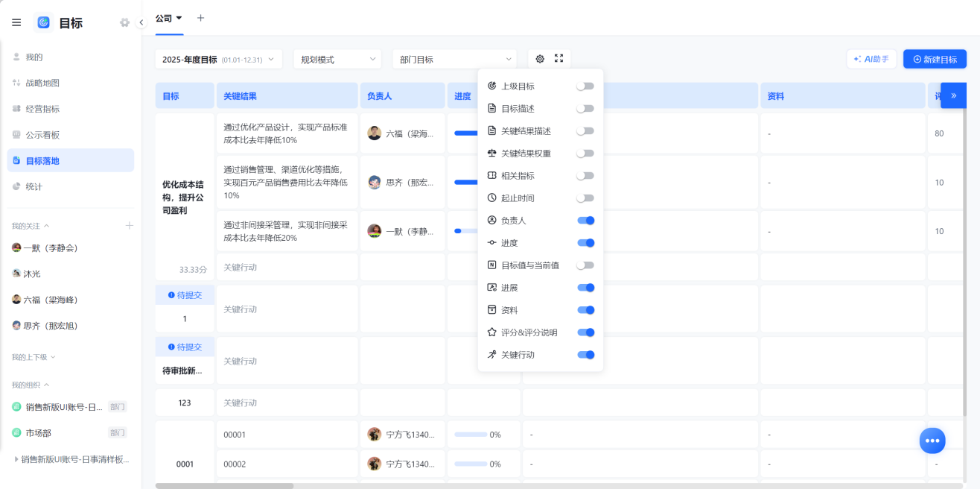
Task: Click the 市场部 organization icon
Action: click(16, 433)
